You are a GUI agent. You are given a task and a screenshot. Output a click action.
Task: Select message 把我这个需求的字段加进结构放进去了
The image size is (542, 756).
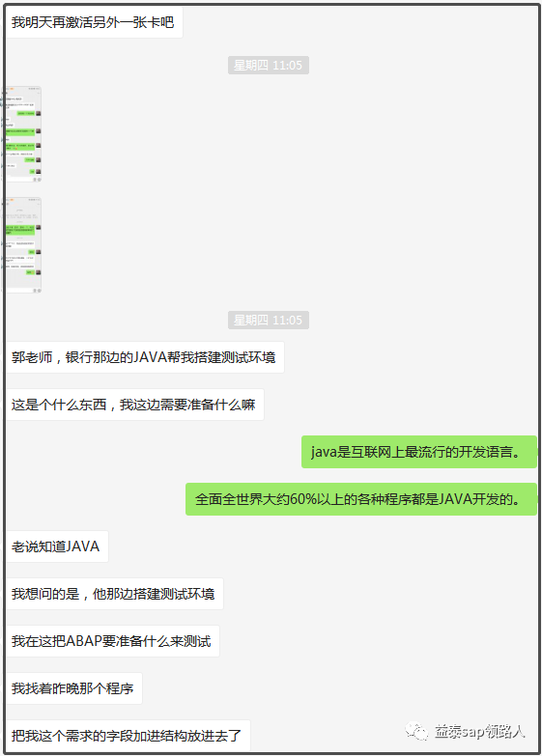point(128,736)
